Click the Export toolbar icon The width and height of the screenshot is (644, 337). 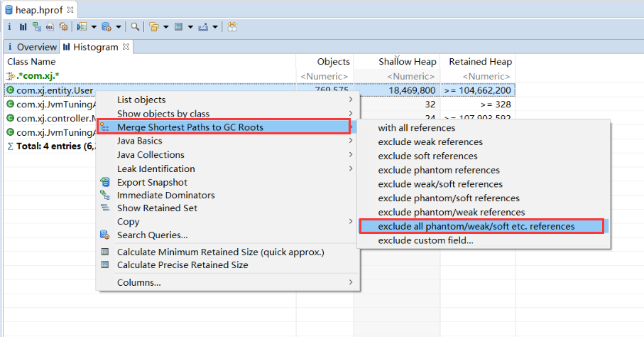(x=203, y=27)
